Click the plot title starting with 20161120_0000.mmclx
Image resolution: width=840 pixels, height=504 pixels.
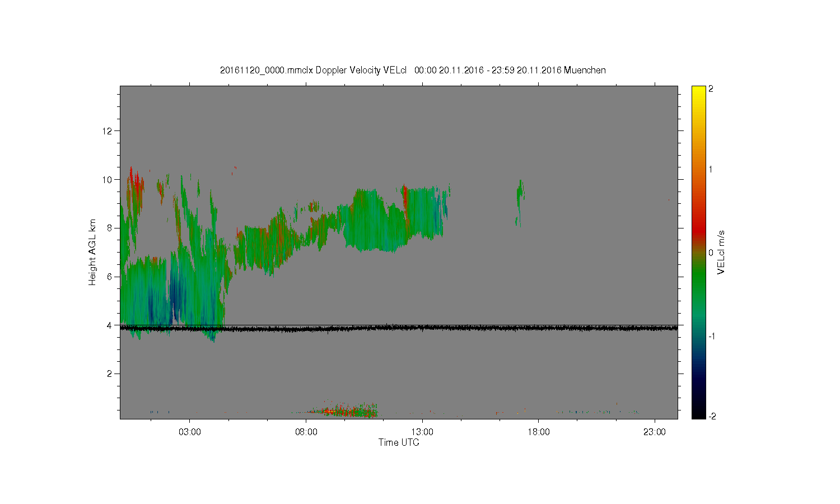click(413, 70)
